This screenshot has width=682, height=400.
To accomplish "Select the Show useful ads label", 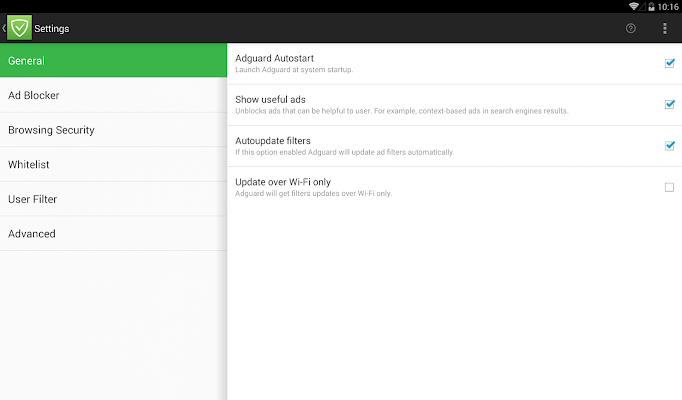I will [271, 100].
